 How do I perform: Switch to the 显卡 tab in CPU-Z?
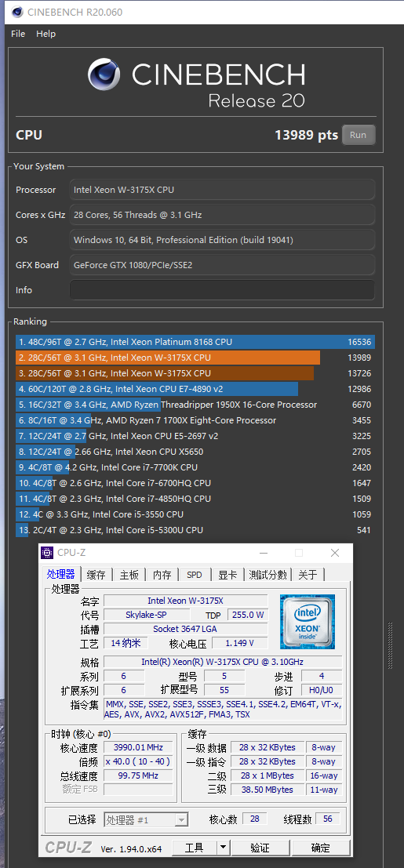pos(227,575)
